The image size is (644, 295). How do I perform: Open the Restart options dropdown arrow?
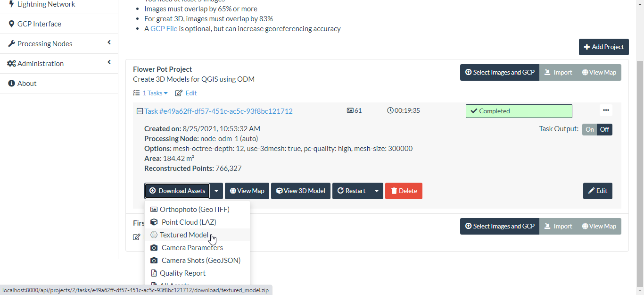tap(376, 191)
